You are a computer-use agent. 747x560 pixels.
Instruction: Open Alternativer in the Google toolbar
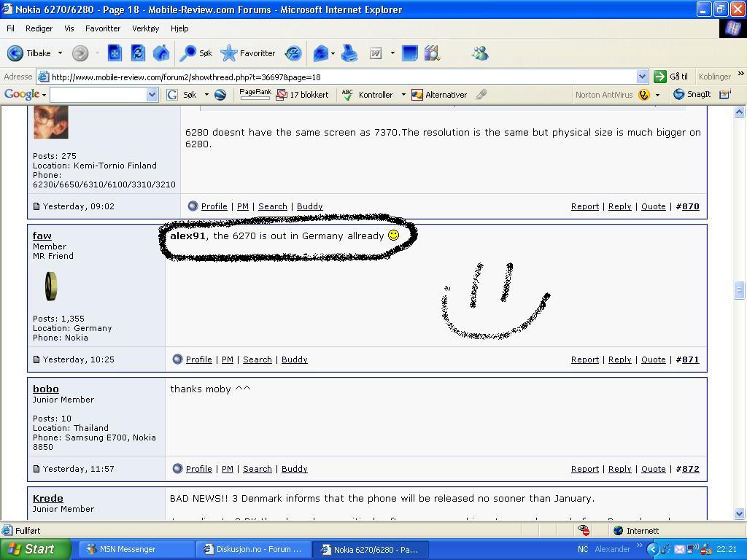[438, 95]
